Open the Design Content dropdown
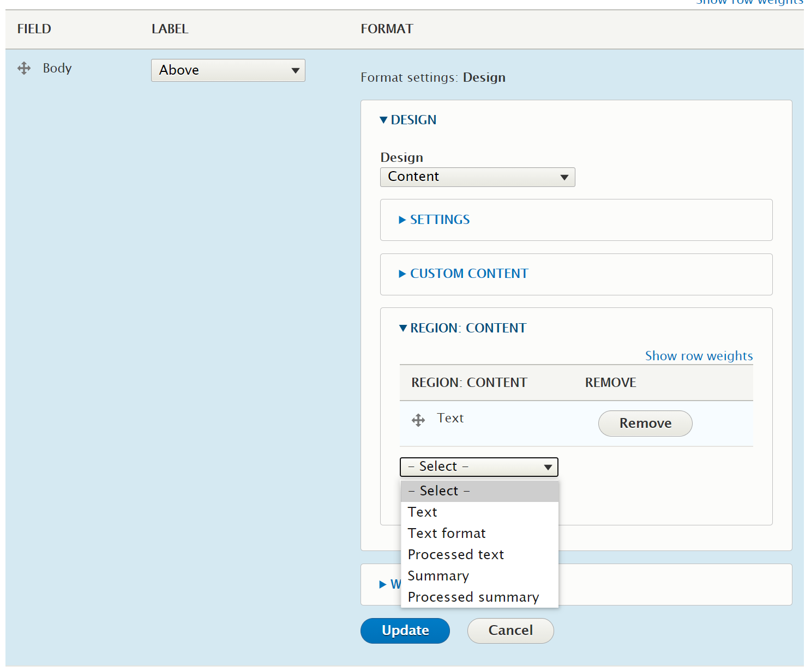811x672 pixels. [x=477, y=177]
